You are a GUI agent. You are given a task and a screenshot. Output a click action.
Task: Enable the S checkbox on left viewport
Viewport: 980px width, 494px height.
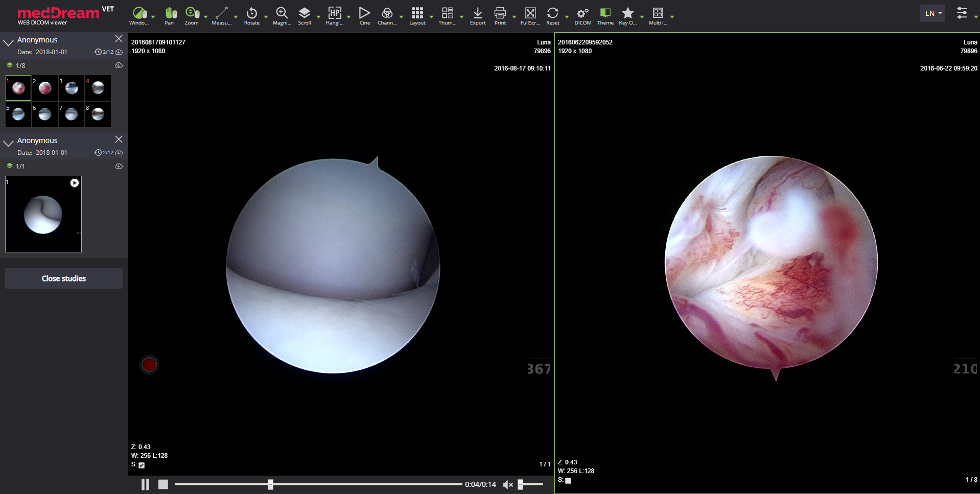[x=142, y=465]
